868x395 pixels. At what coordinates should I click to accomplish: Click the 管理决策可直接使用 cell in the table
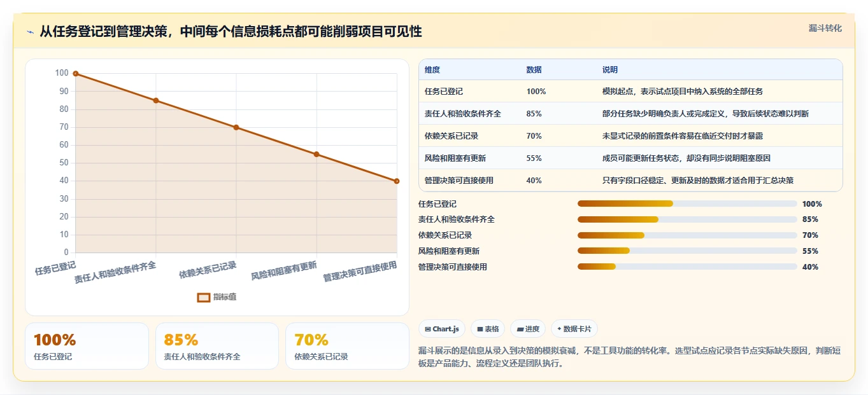pyautogui.click(x=459, y=181)
